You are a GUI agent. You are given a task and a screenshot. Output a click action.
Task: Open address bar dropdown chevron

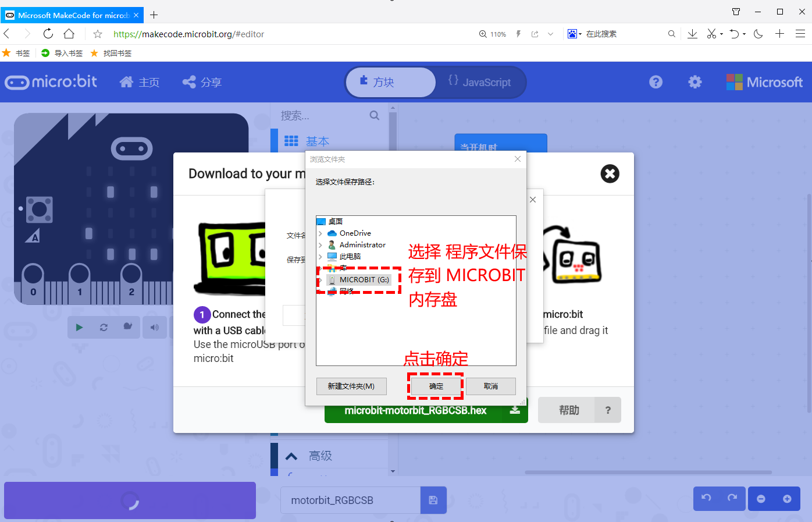click(550, 34)
